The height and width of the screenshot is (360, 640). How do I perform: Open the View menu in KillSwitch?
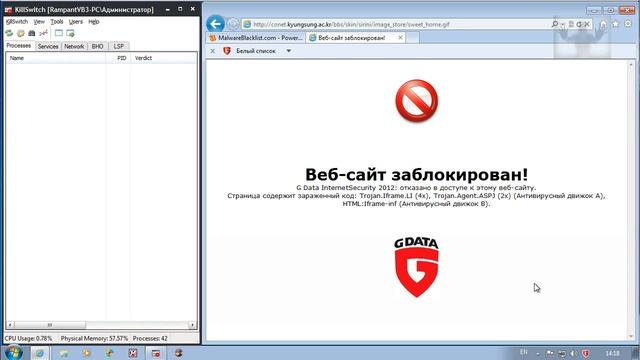click(39, 22)
